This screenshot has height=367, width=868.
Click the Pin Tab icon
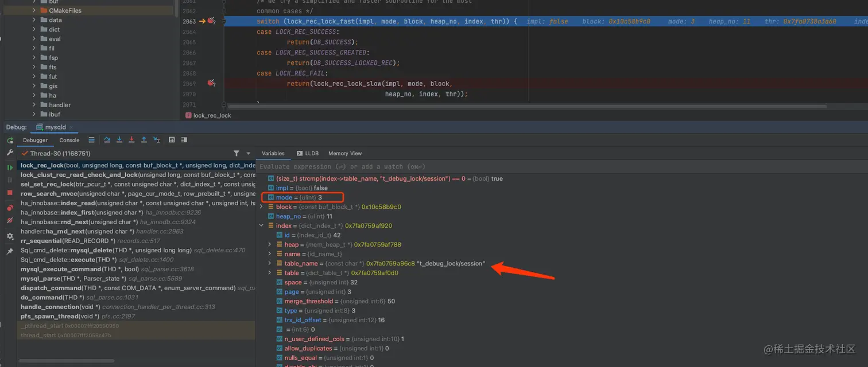coord(10,251)
